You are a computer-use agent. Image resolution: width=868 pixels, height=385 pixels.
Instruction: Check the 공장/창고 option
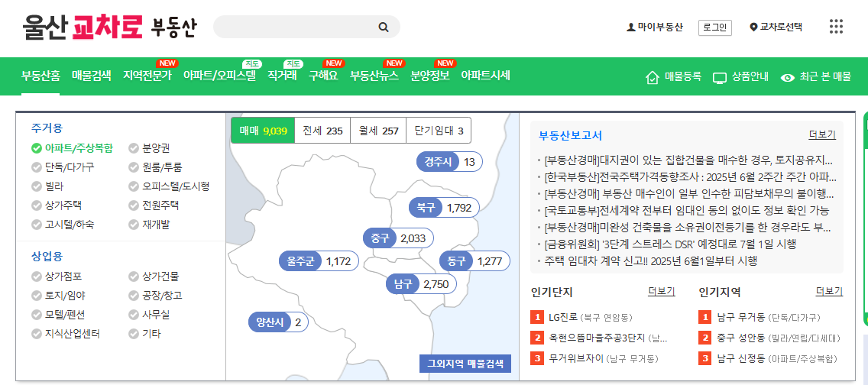click(156, 296)
